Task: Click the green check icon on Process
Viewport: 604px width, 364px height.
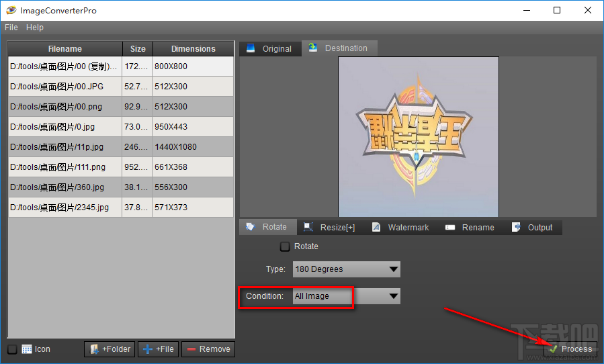Action: click(x=553, y=349)
